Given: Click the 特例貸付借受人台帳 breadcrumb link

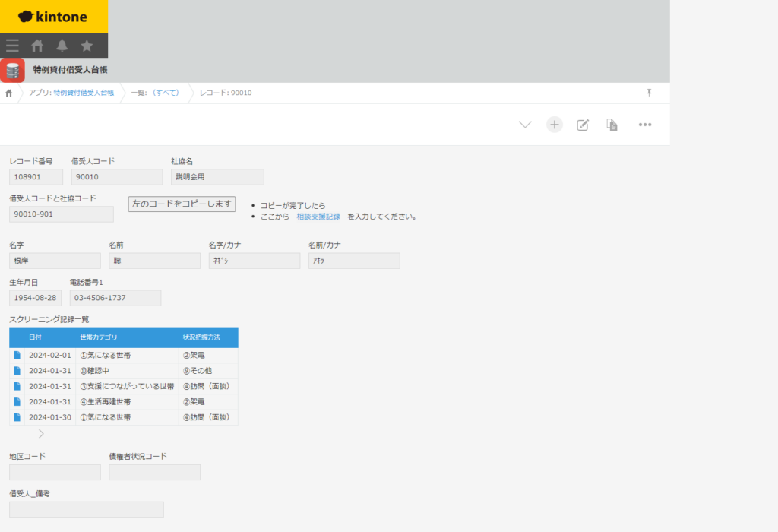Looking at the screenshot, I should [x=84, y=93].
